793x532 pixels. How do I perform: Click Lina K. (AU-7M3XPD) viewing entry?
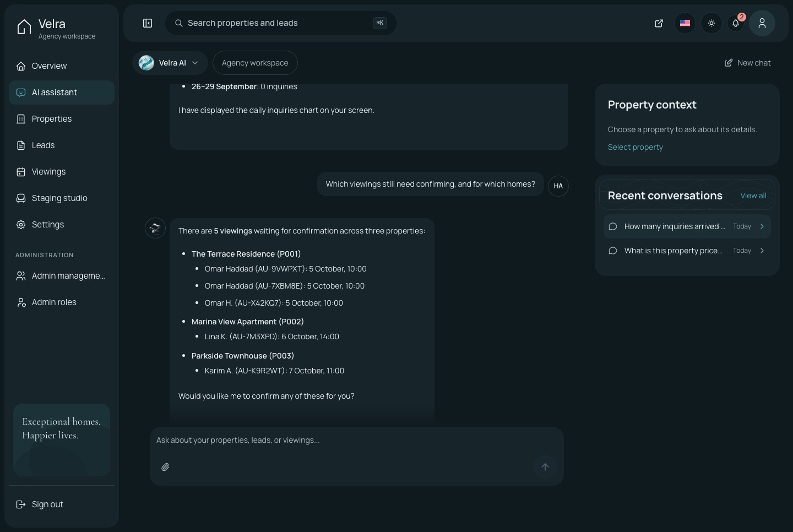(272, 336)
